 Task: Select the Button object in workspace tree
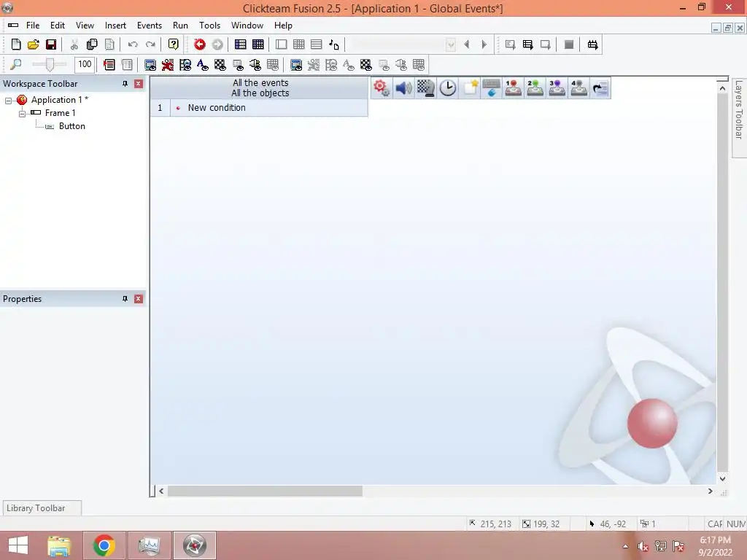[72, 126]
